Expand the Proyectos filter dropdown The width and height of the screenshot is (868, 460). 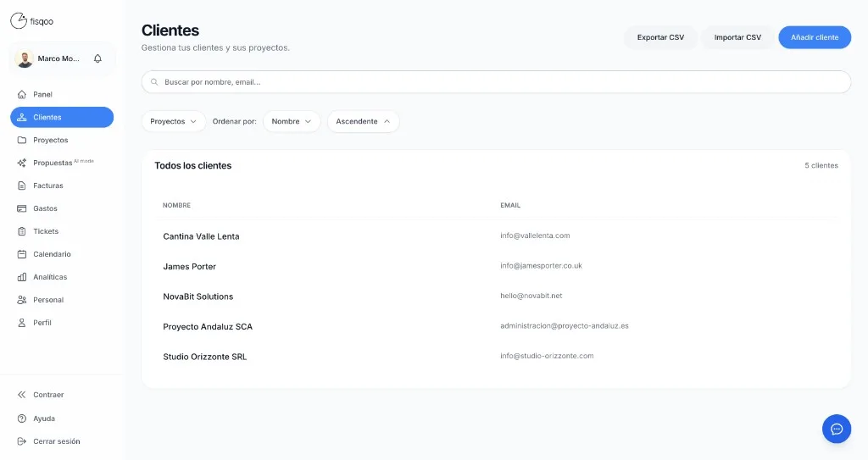tap(173, 121)
